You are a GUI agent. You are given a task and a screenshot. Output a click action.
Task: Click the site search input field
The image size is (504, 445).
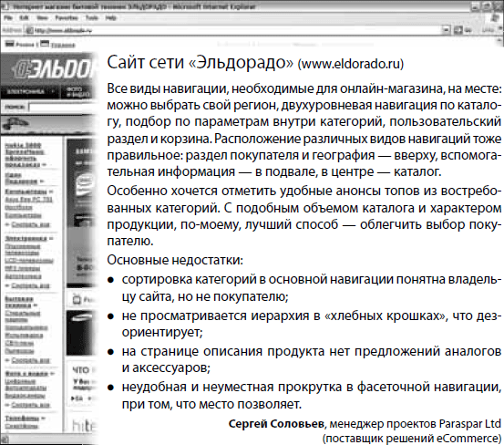(x=63, y=107)
